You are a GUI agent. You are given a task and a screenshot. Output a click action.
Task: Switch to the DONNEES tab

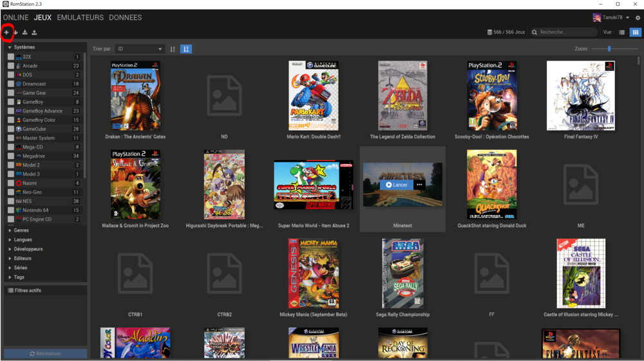126,17
